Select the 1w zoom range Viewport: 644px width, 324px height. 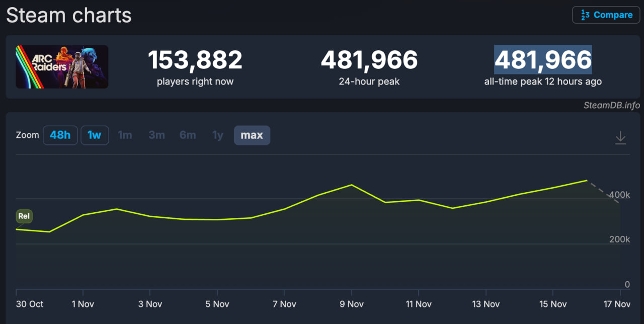95,135
